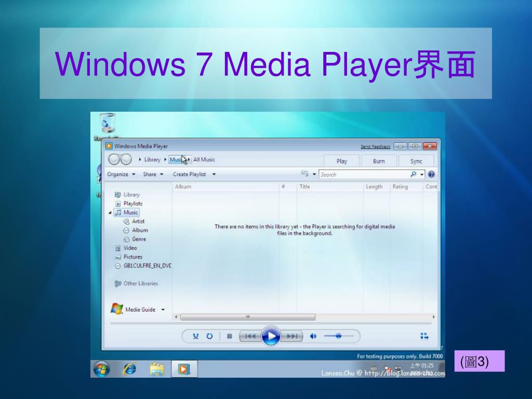Sort by the Rating column header

(x=406, y=187)
